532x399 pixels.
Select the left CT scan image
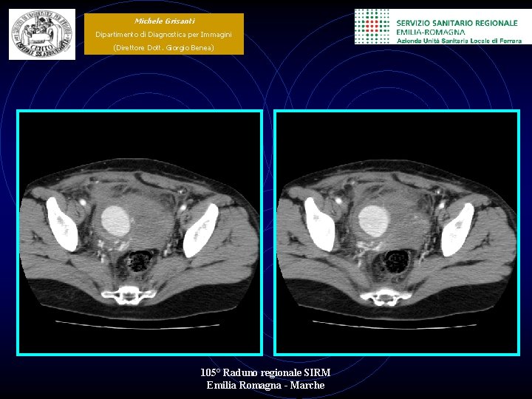140,233
